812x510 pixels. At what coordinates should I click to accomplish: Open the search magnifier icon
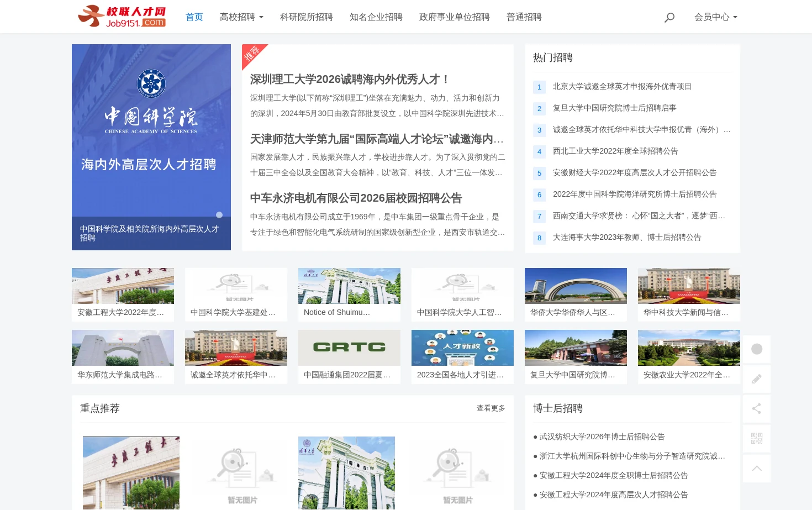(x=669, y=17)
